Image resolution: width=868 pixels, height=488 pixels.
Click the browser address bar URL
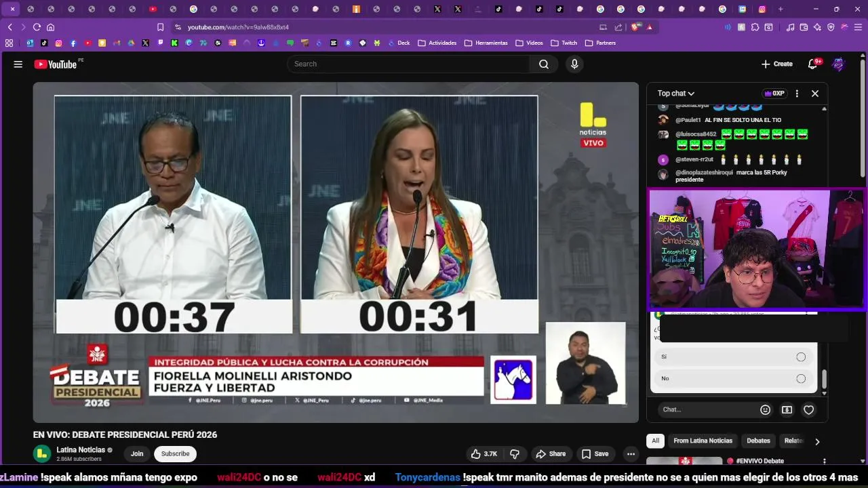[x=238, y=27]
